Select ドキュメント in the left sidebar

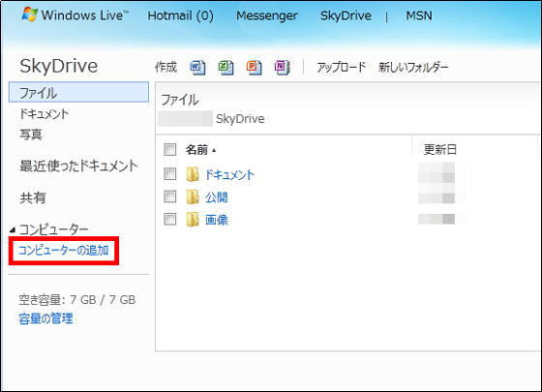pyautogui.click(x=45, y=114)
